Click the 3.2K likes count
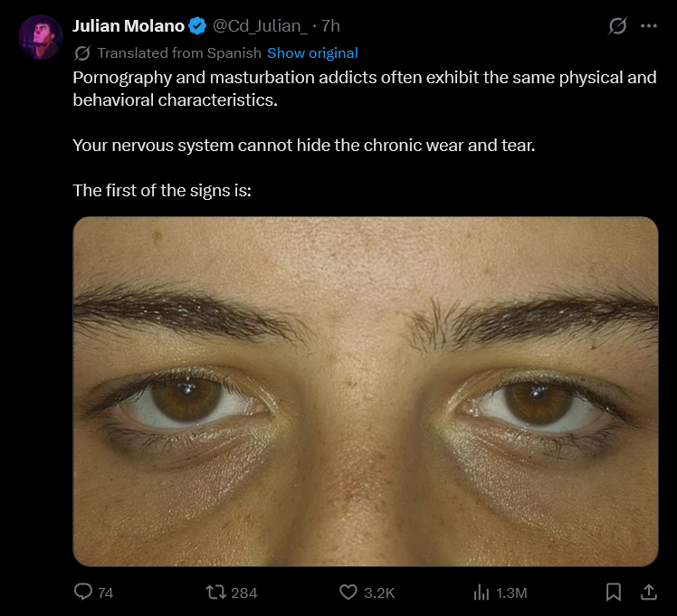The height and width of the screenshot is (616, 677). 379,592
